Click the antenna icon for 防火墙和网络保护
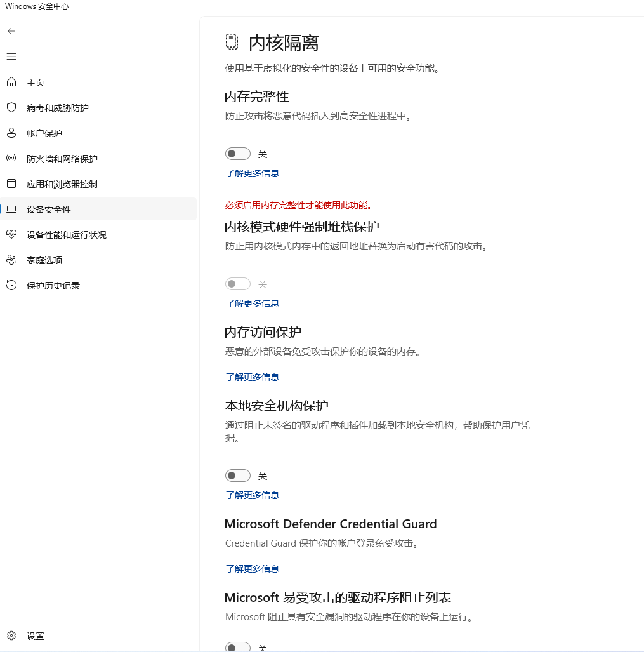This screenshot has height=652, width=644. (11, 158)
